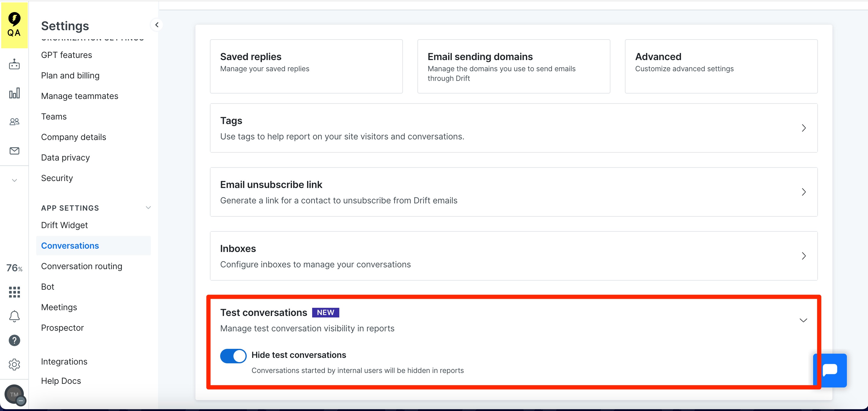The image size is (868, 411).
Task: Toggle Hide test conversations switch
Action: [x=233, y=356]
